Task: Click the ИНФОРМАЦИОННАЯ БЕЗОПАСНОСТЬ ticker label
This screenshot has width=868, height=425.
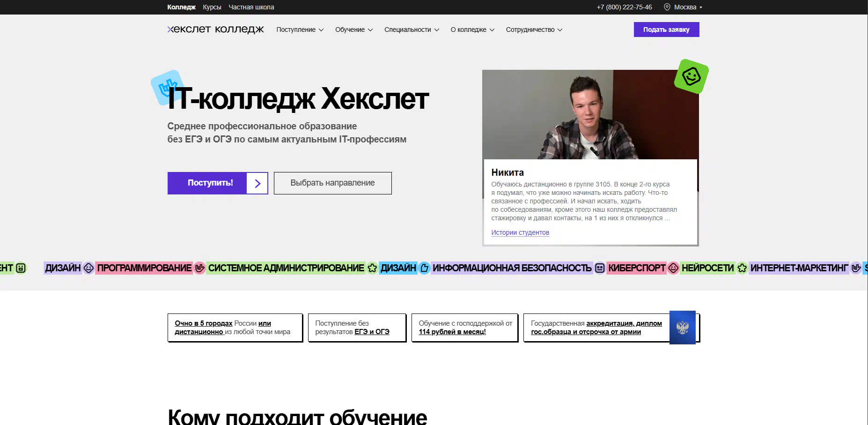Action: tap(512, 268)
